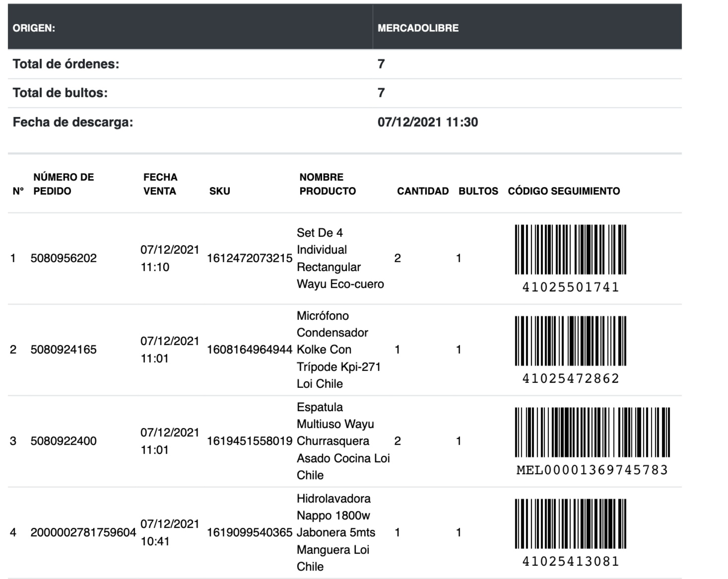The image size is (728, 579).
Task: Click the CÓDIGO SEGUIMIENTO column header
Action: tap(564, 191)
